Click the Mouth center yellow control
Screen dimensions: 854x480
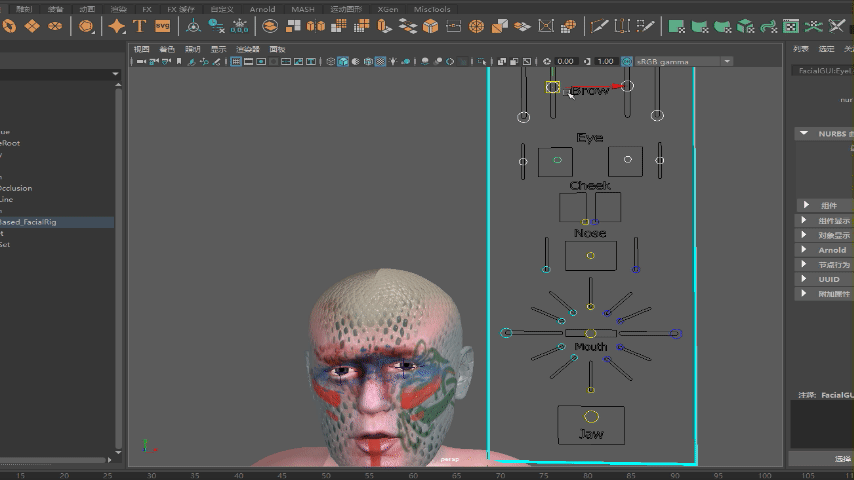pos(590,333)
